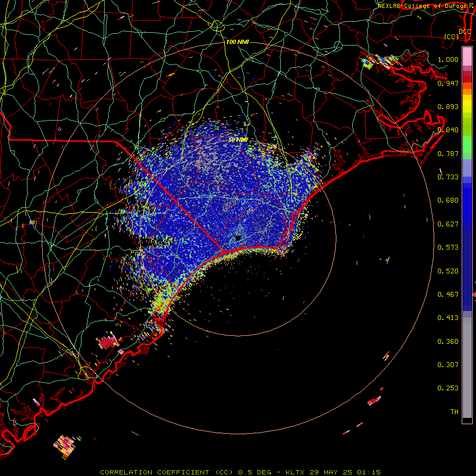Select the 0.573 scale value
The image size is (476, 476).
point(448,248)
